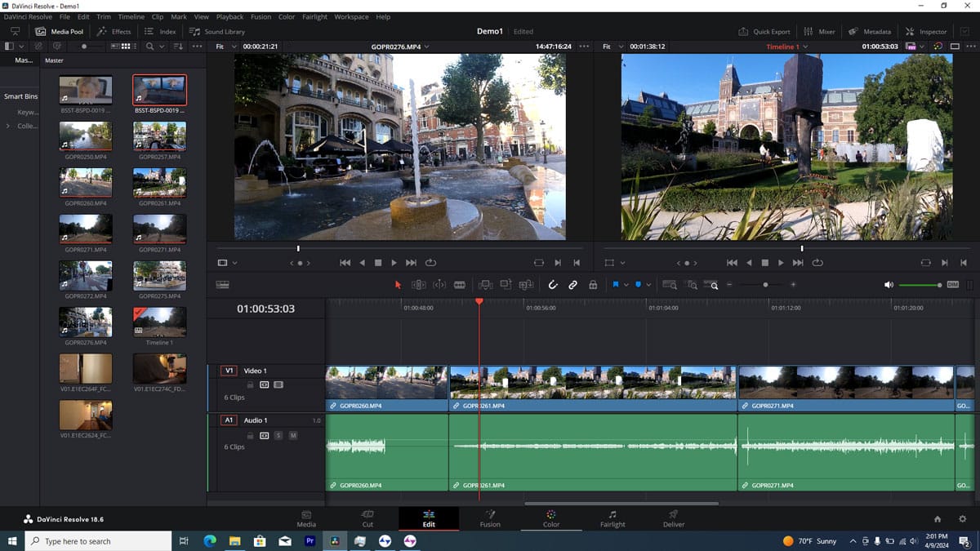Toggle Linked Selection chain icon
The width and height of the screenshot is (980, 551).
[572, 285]
